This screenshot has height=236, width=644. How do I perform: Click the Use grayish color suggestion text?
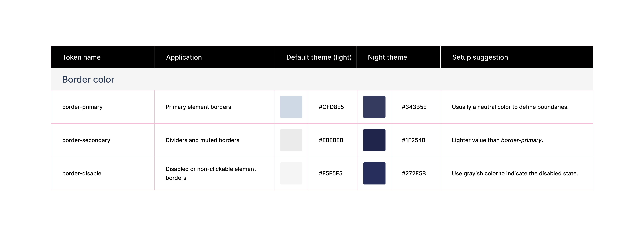[515, 173]
